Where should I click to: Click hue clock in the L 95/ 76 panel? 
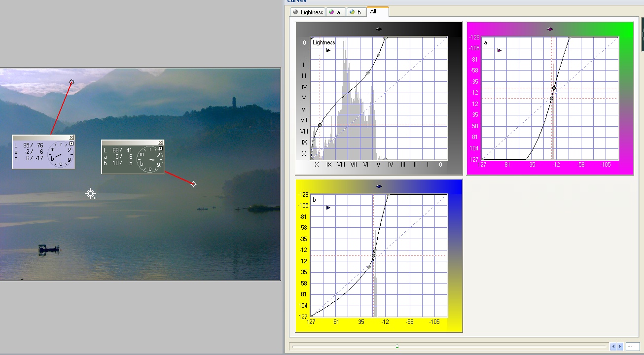[61, 154]
